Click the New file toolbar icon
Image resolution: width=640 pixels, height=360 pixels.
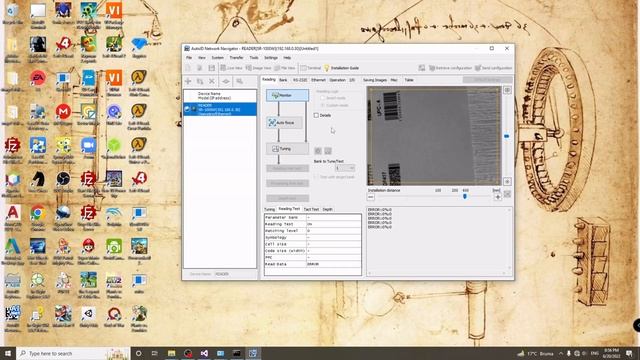[x=188, y=68]
